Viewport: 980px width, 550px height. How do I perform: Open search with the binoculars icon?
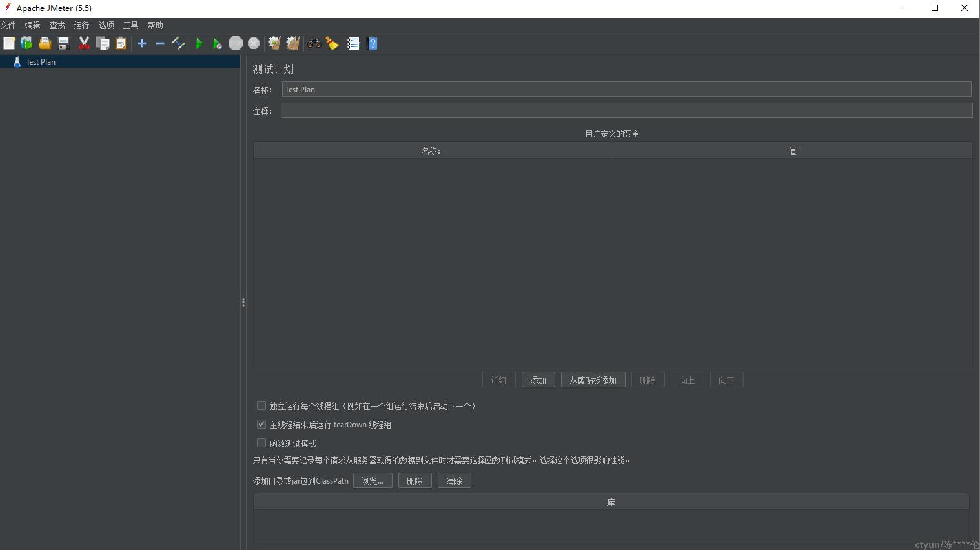[x=314, y=43]
